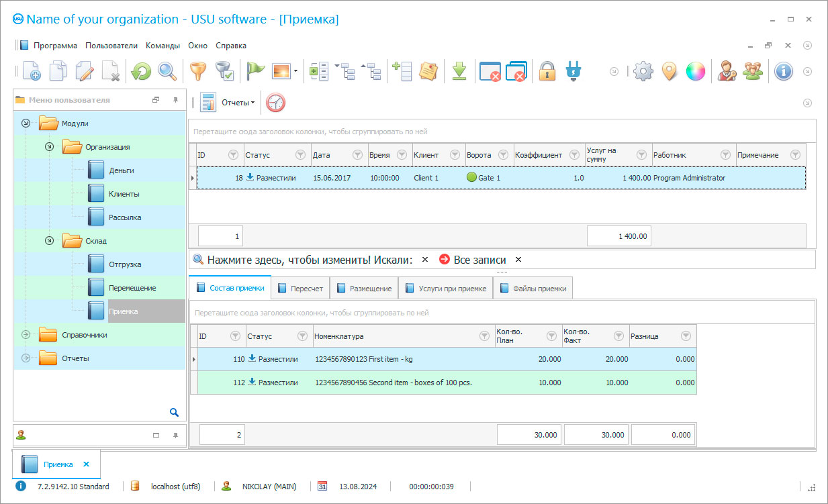
Task: Pin the Меню пользователя panel
Action: [x=176, y=100]
